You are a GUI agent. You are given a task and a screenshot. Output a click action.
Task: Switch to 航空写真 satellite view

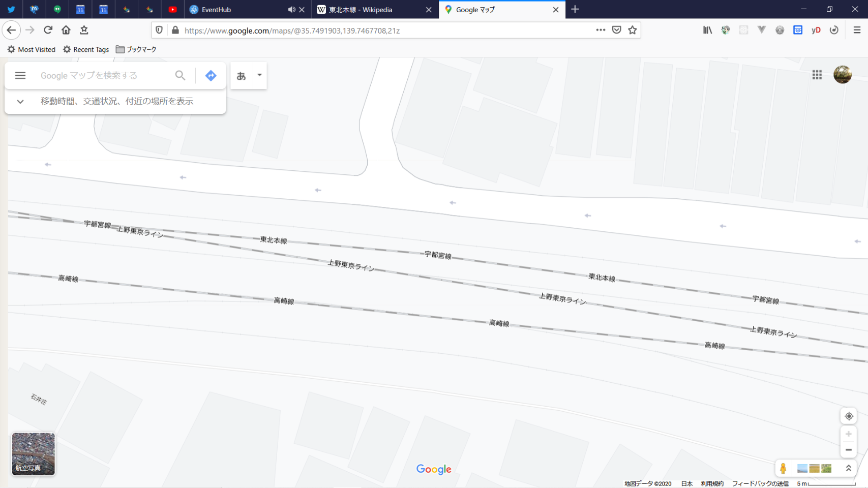33,454
